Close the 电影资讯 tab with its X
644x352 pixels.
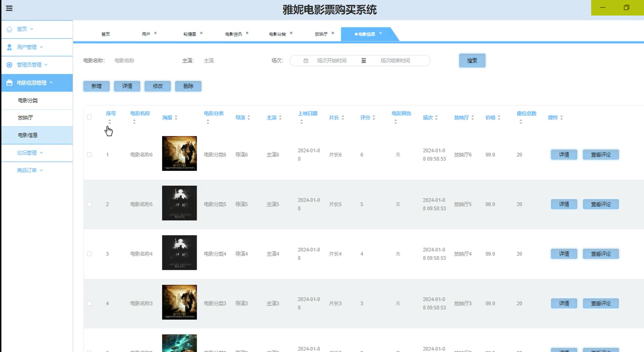247,33
